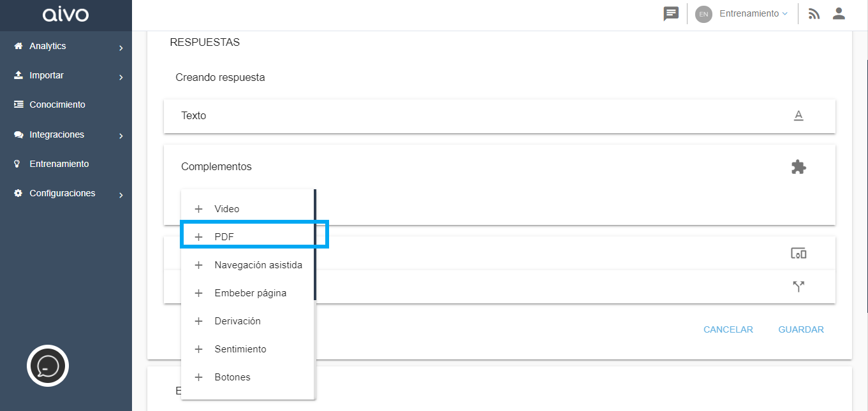Screen dimensions: 868x411
Task: Open the floating chat bubble widget
Action: pyautogui.click(x=48, y=366)
